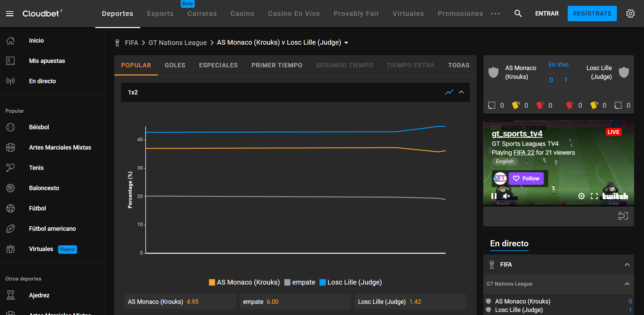This screenshot has width=644, height=315.
Task: Click the Mis apuestas receipt icon
Action: pos(10,61)
